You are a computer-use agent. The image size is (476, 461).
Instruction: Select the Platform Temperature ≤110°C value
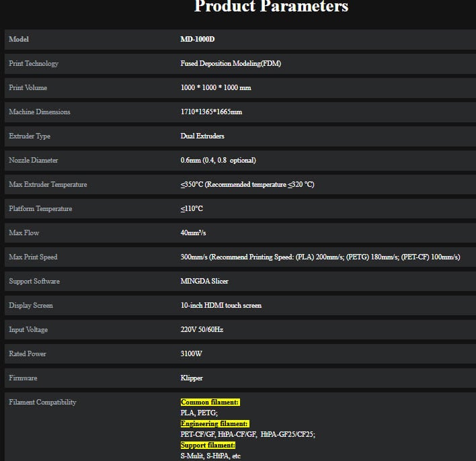tap(192, 209)
